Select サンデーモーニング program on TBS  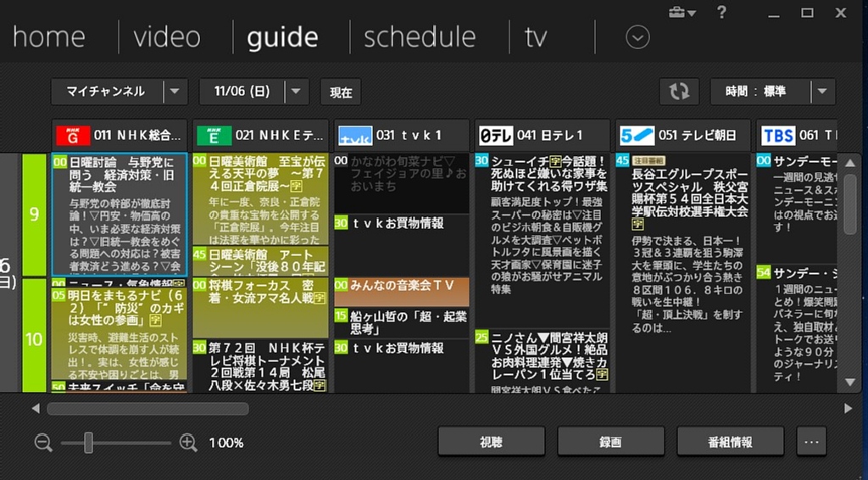click(796, 208)
